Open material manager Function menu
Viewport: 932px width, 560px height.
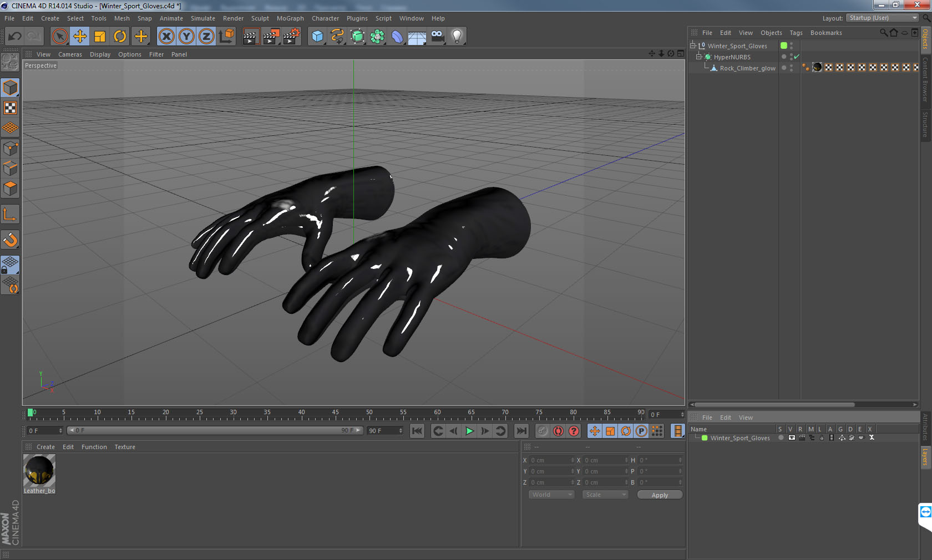(94, 447)
